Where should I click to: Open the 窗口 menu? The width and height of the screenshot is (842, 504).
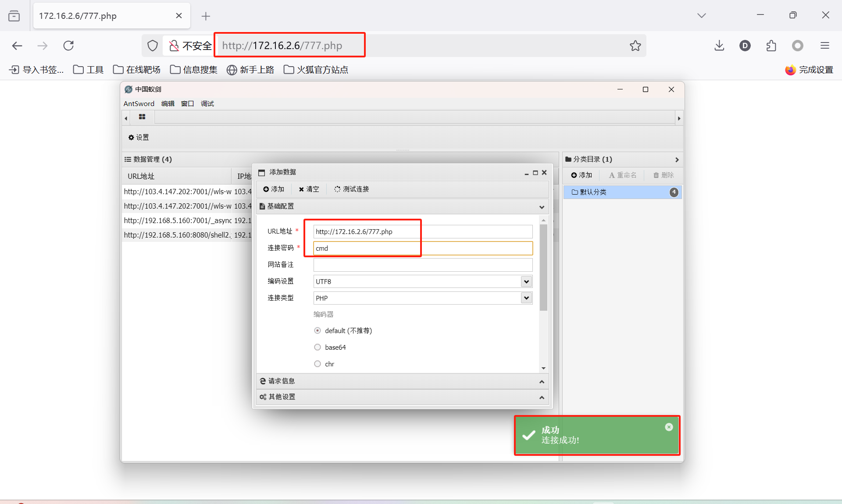click(188, 103)
